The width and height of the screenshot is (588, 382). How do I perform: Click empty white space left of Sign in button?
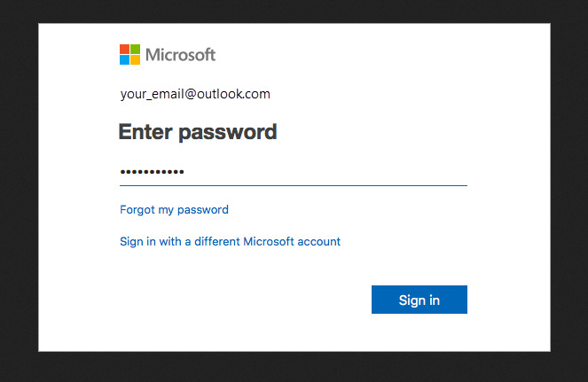pos(244,300)
